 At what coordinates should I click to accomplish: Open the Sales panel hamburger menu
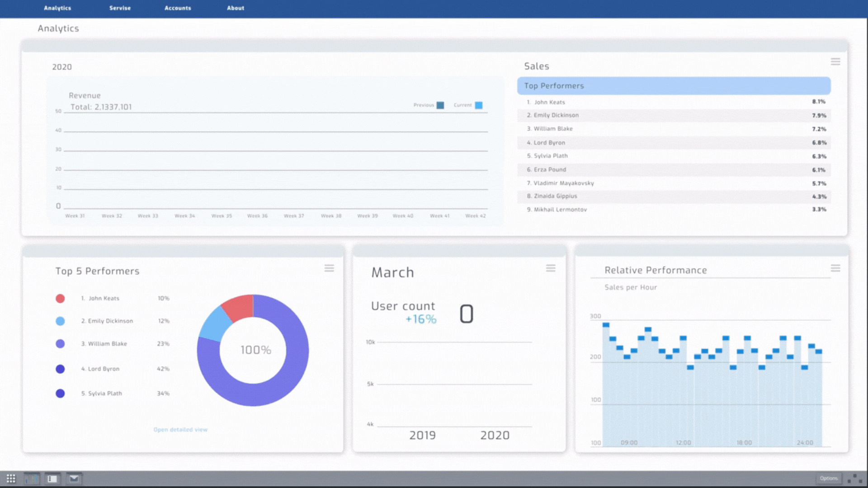[x=835, y=61]
